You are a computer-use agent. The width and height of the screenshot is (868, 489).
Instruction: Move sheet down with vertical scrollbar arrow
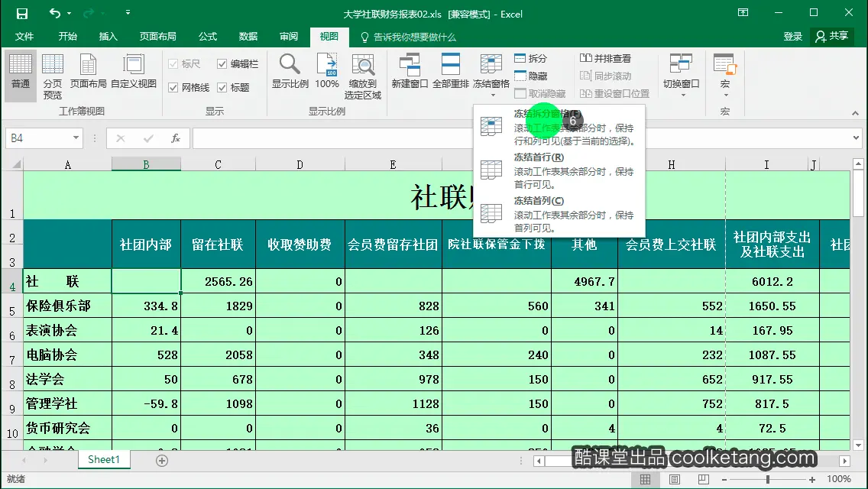[858, 445]
